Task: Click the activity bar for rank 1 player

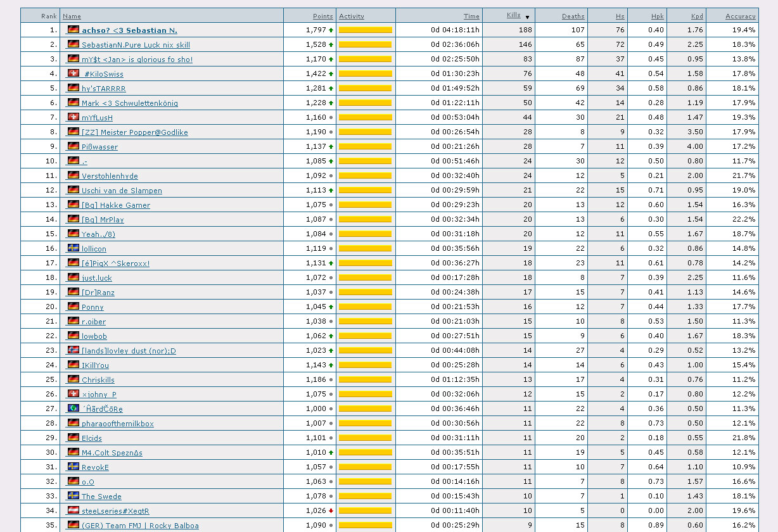Action: [365, 30]
